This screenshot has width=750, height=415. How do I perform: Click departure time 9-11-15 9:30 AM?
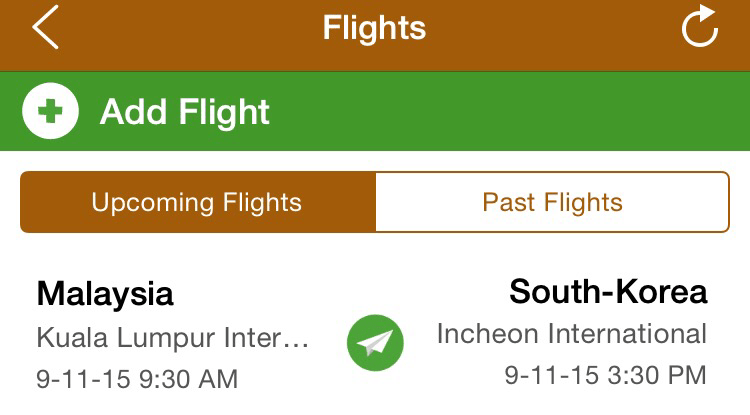click(x=137, y=379)
